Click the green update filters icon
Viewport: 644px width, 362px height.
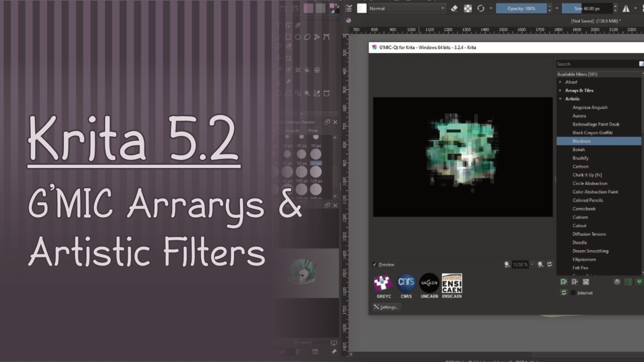pyautogui.click(x=564, y=293)
